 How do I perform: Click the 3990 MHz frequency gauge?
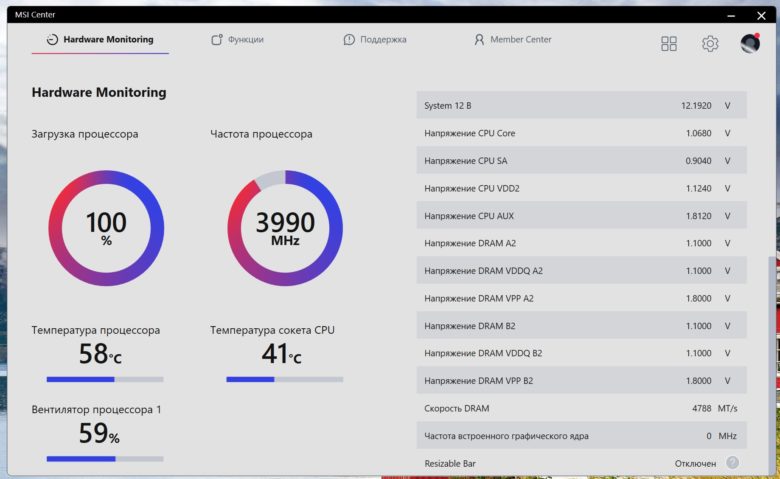tap(285, 228)
